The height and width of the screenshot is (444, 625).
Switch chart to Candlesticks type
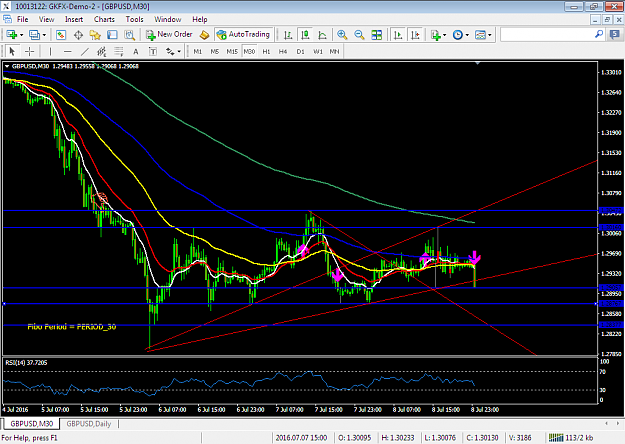pyautogui.click(x=305, y=35)
